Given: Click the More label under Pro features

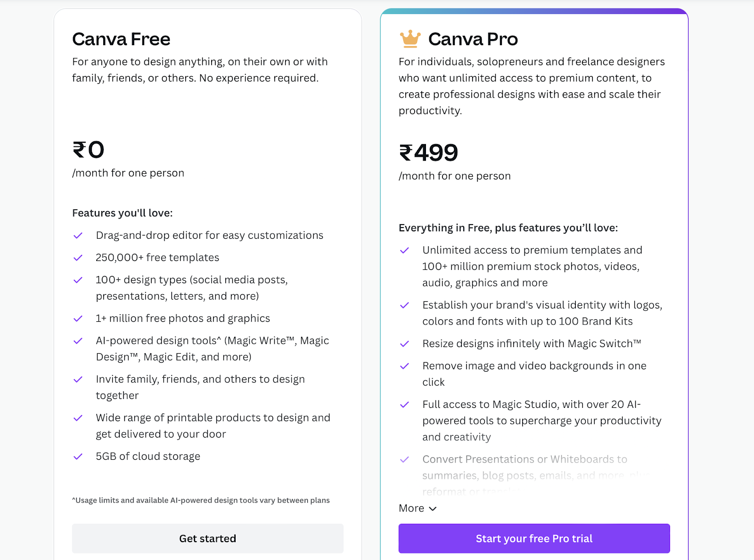Looking at the screenshot, I should tap(411, 508).
